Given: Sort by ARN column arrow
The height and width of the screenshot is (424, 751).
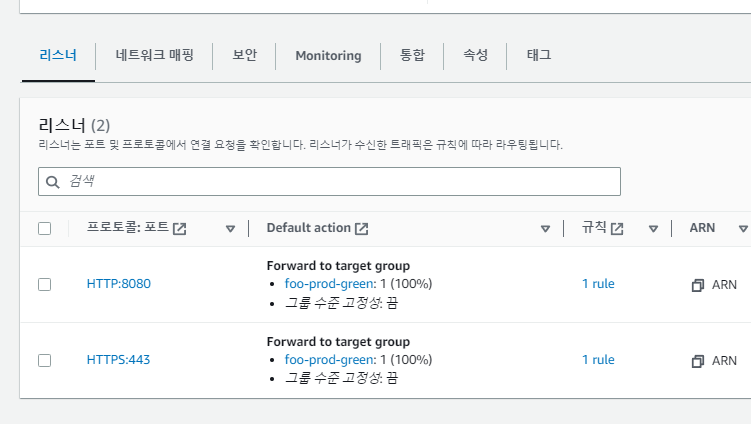Looking at the screenshot, I should (743, 229).
